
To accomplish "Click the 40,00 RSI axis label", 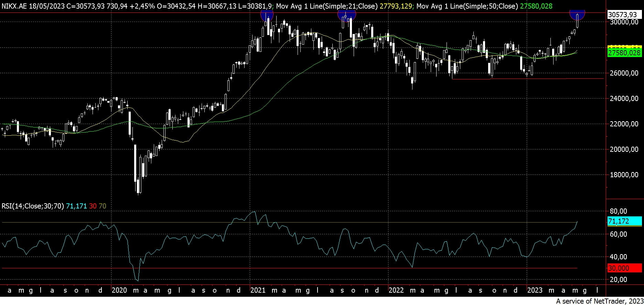I will [618, 257].
